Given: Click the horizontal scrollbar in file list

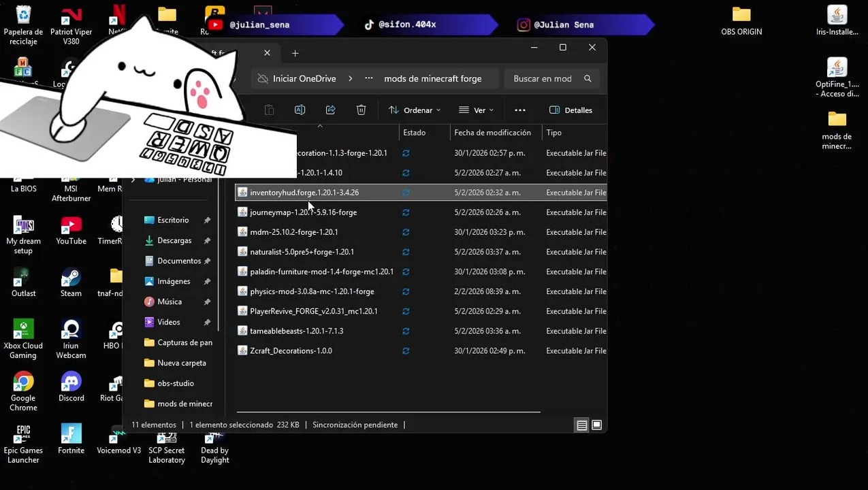Looking at the screenshot, I should click(x=388, y=412).
